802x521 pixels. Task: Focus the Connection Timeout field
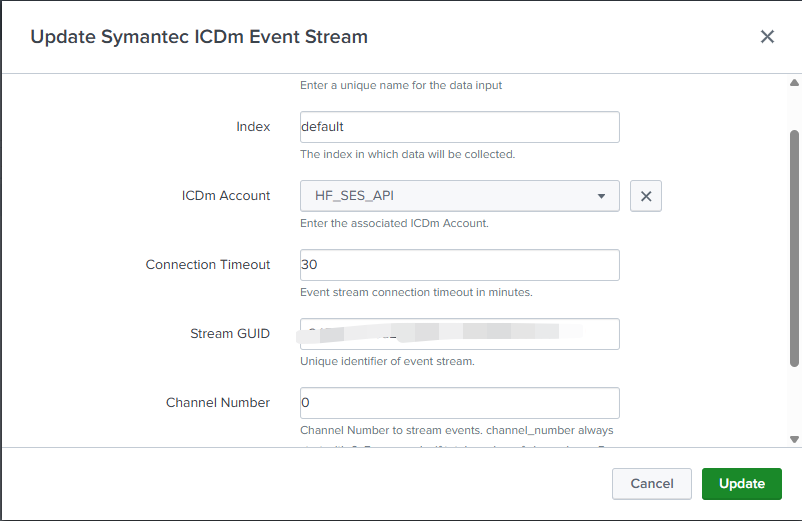459,265
